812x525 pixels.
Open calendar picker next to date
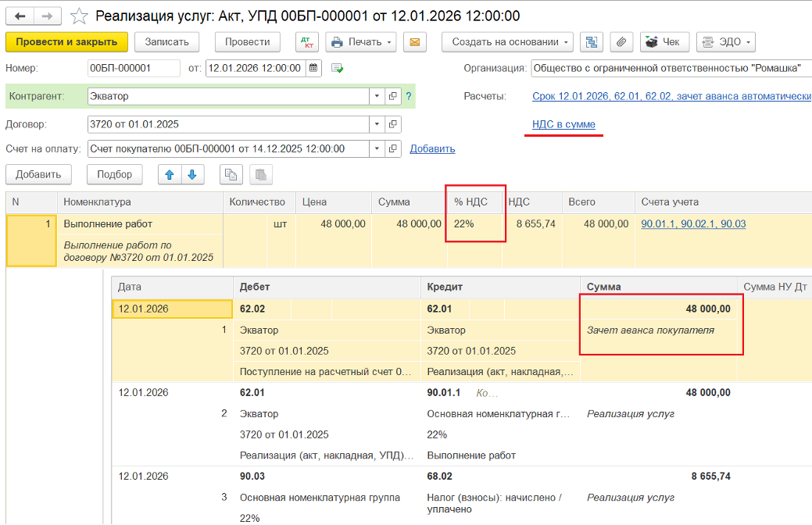(x=313, y=68)
